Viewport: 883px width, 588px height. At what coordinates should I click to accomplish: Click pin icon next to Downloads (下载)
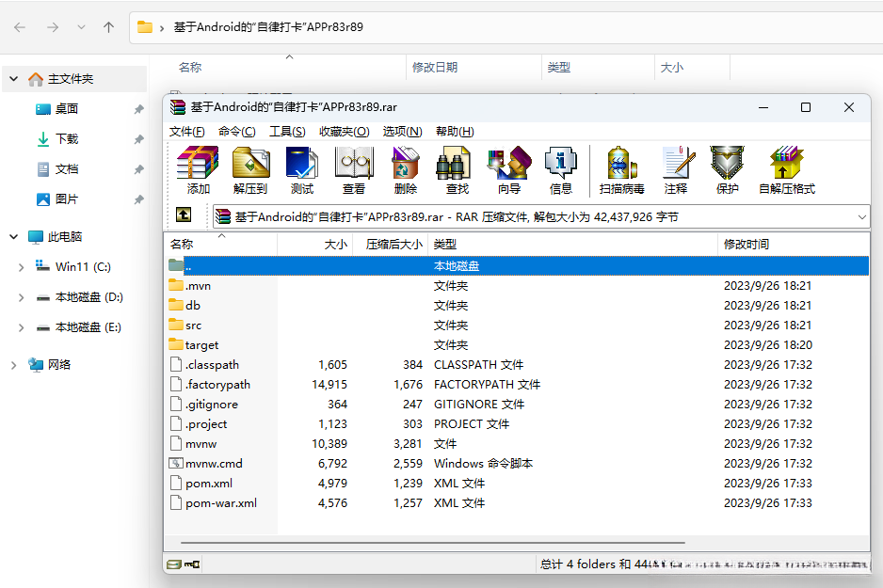138,139
